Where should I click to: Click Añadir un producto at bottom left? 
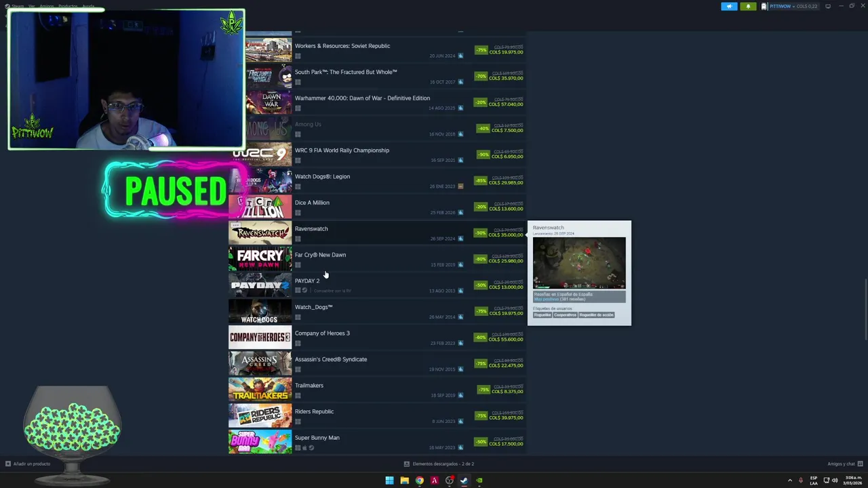tap(28, 464)
